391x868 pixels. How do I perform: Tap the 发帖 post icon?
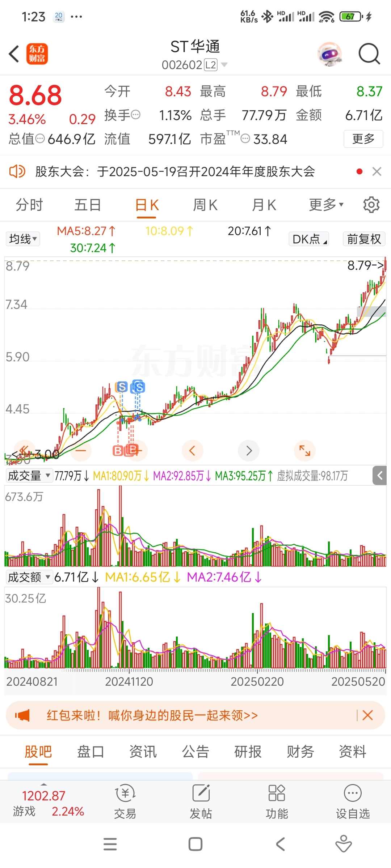(201, 802)
